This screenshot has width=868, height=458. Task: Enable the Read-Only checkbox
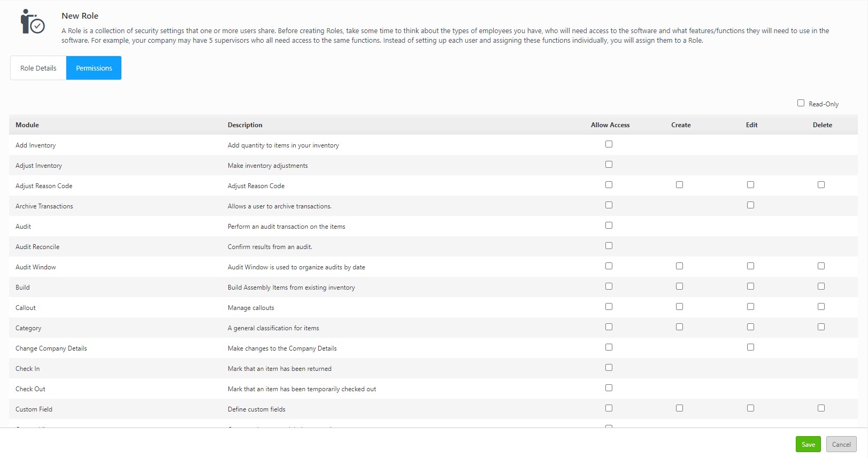coord(801,103)
